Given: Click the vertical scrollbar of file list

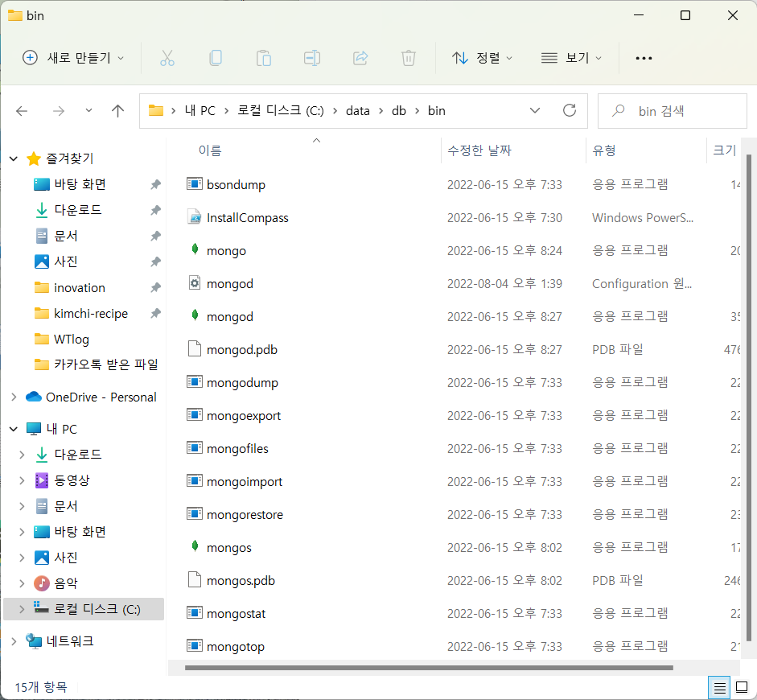Looking at the screenshot, I should coord(749,397).
